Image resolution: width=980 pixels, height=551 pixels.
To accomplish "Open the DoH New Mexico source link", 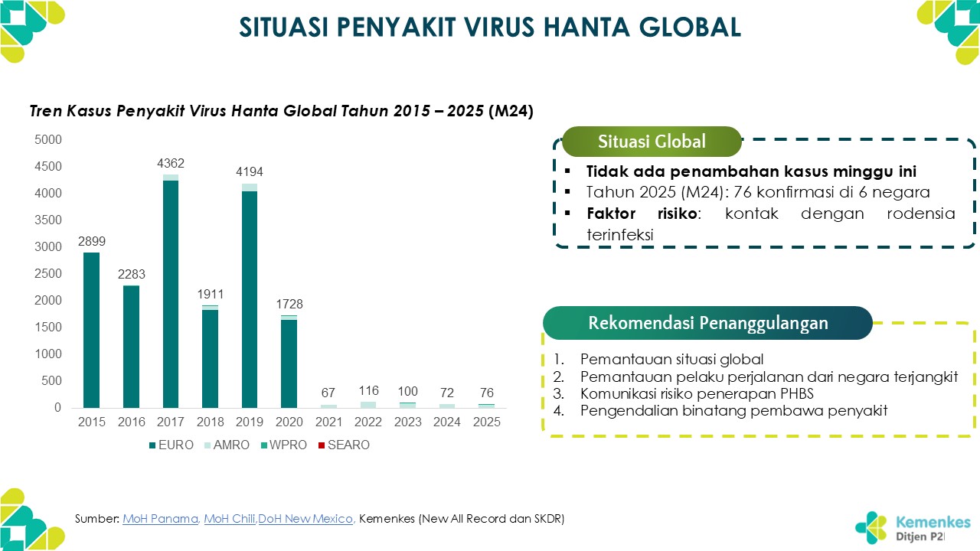I will point(305,519).
